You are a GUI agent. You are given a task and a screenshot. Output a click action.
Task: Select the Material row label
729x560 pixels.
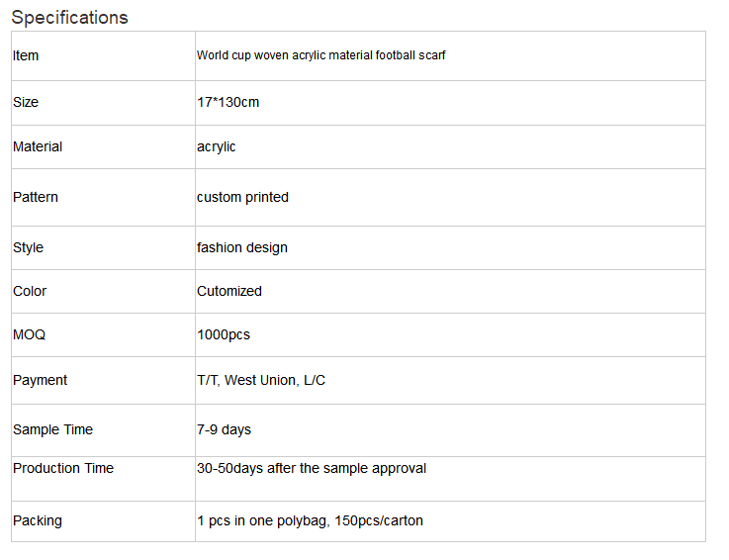click(38, 146)
